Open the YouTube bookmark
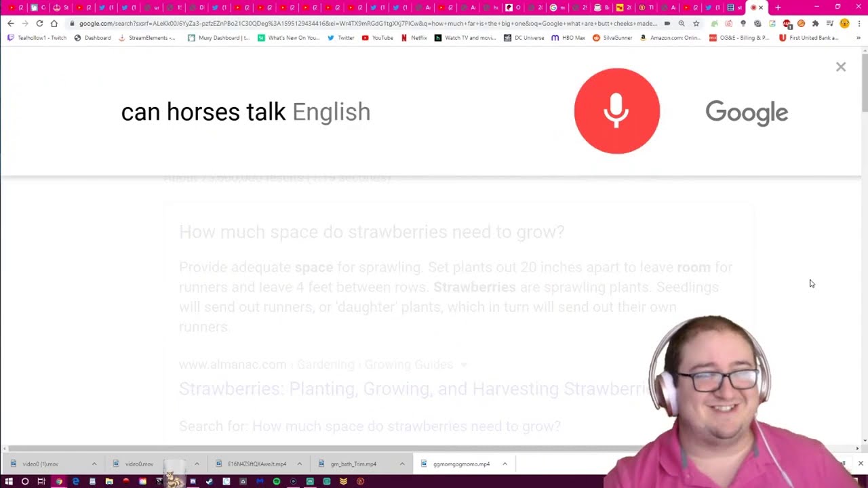This screenshot has width=868, height=488. (378, 38)
